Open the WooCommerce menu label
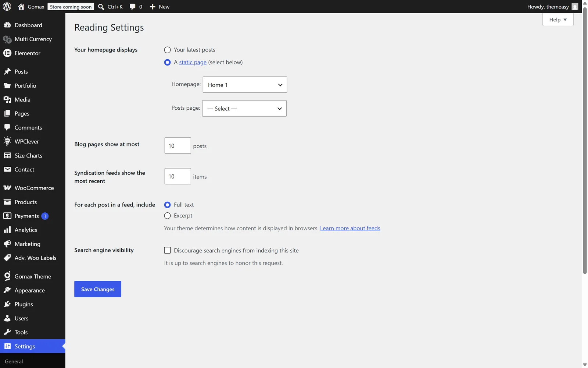588x368 pixels. coord(34,188)
